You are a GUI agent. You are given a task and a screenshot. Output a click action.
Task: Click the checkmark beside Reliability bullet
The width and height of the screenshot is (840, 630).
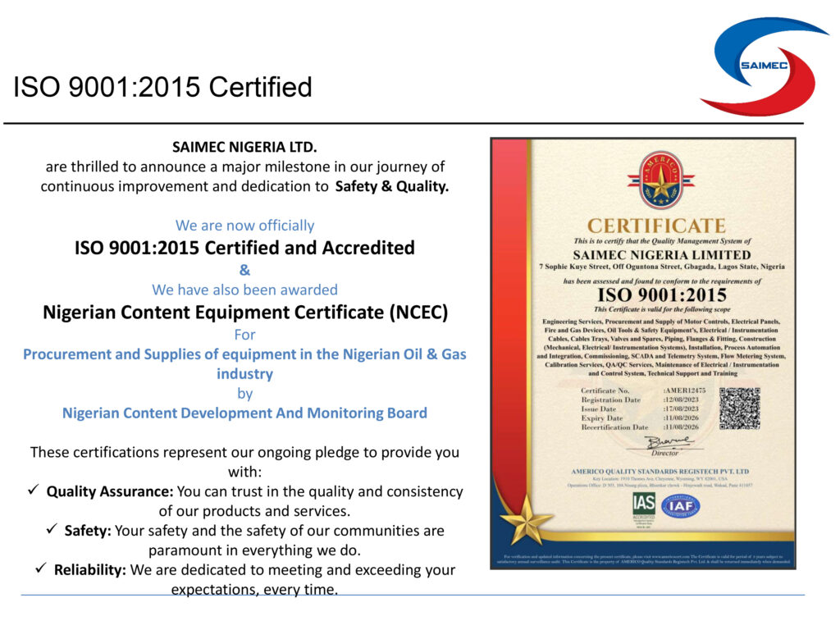tap(42, 568)
